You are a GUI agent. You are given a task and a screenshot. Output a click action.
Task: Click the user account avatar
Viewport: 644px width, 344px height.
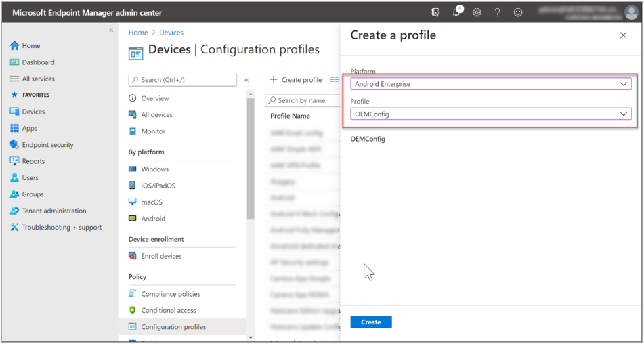point(630,12)
